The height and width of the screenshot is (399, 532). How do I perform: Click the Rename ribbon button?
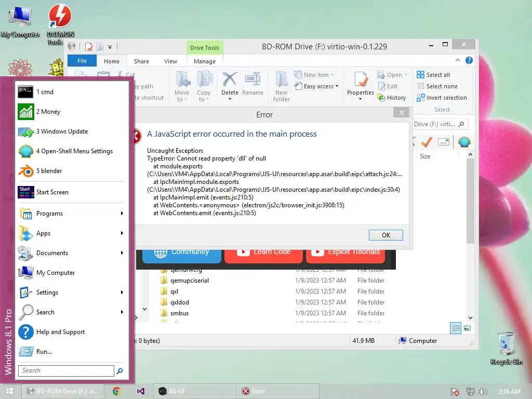tap(253, 84)
